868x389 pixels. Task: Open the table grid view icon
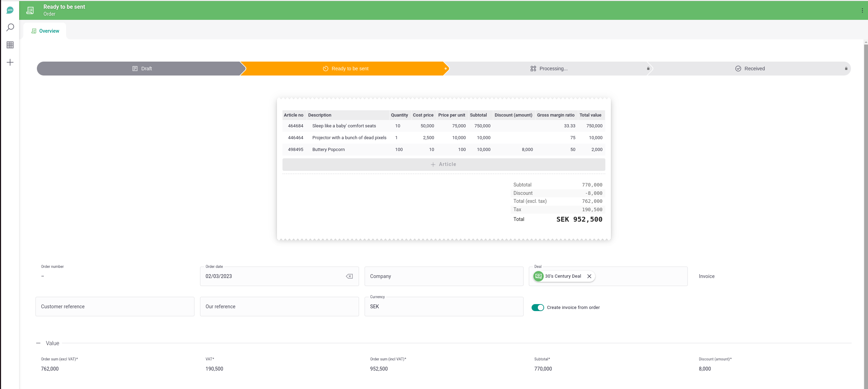tap(10, 45)
